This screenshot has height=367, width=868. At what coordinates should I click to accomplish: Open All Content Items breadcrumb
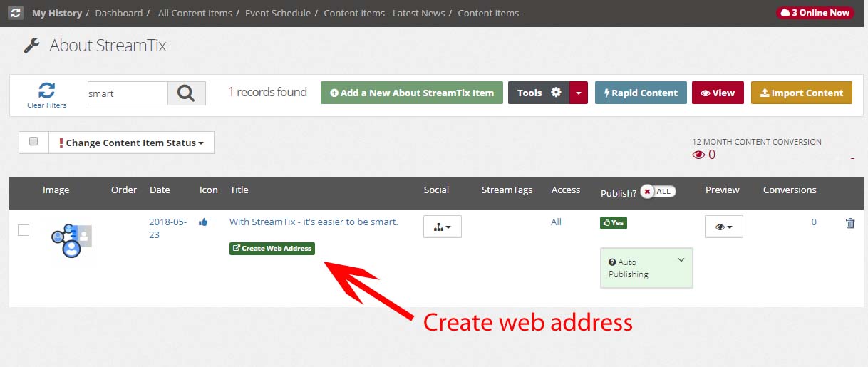click(x=195, y=13)
